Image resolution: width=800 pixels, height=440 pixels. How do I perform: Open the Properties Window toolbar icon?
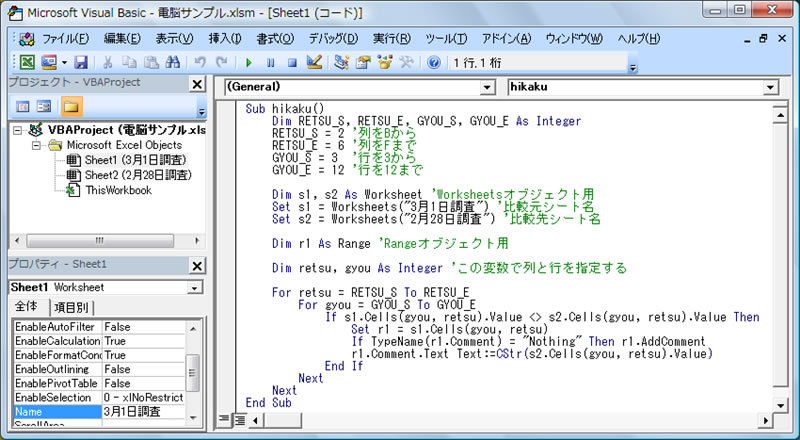pos(363,62)
